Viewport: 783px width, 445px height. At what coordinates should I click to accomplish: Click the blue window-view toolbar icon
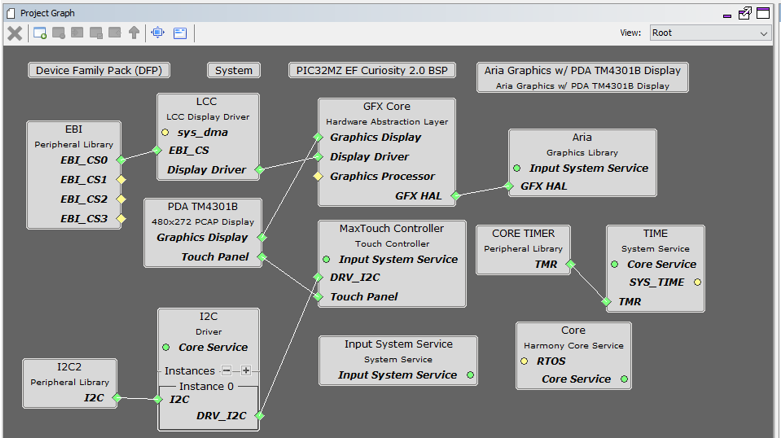coord(180,33)
